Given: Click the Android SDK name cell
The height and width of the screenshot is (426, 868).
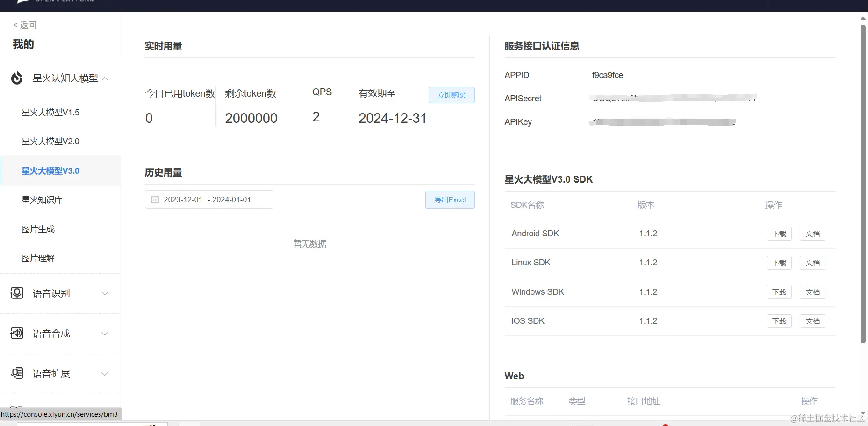Looking at the screenshot, I should coord(535,234).
